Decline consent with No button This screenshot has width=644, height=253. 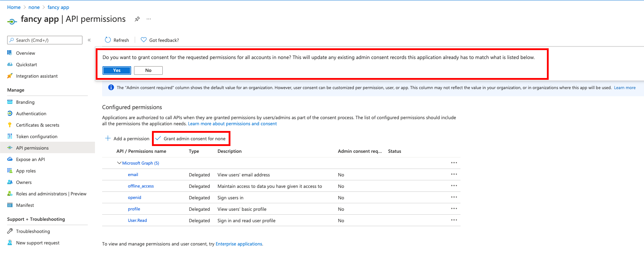pyautogui.click(x=148, y=70)
